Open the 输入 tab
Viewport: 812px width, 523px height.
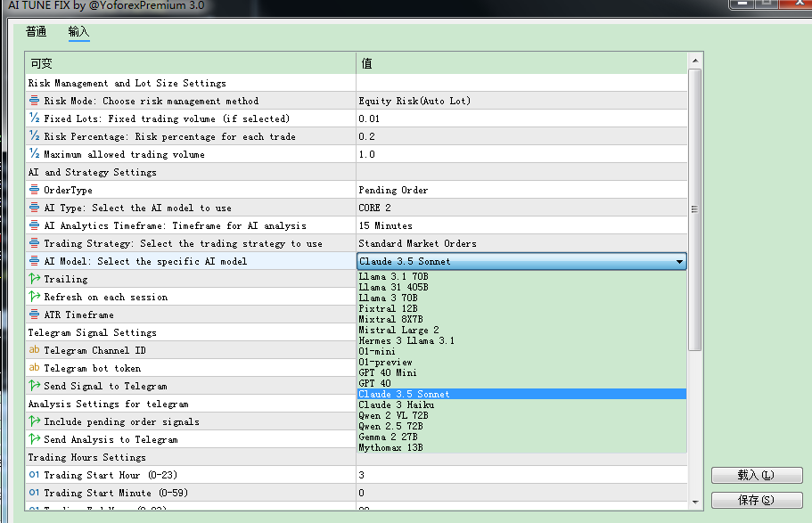coord(79,32)
